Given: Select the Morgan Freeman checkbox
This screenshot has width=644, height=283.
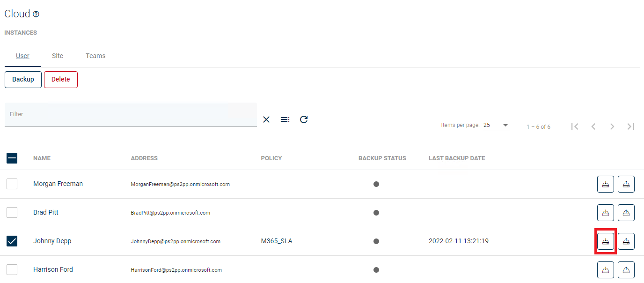Looking at the screenshot, I should pos(12,184).
